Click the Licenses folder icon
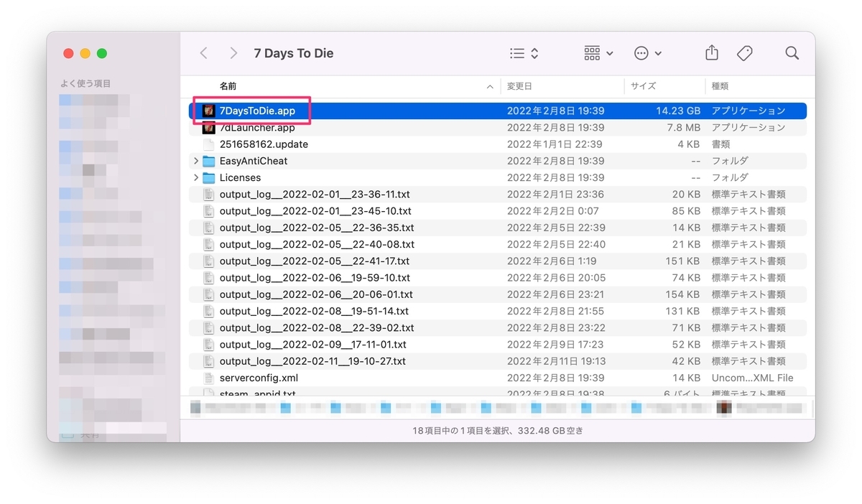 click(x=209, y=177)
